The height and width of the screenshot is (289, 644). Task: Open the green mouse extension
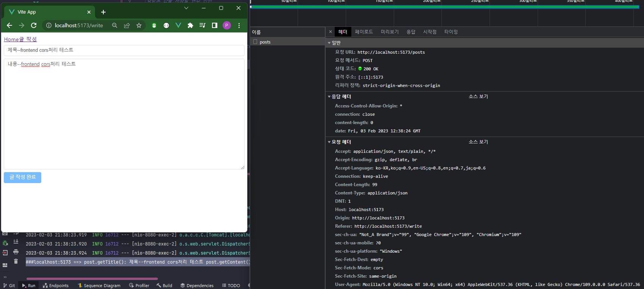(154, 25)
